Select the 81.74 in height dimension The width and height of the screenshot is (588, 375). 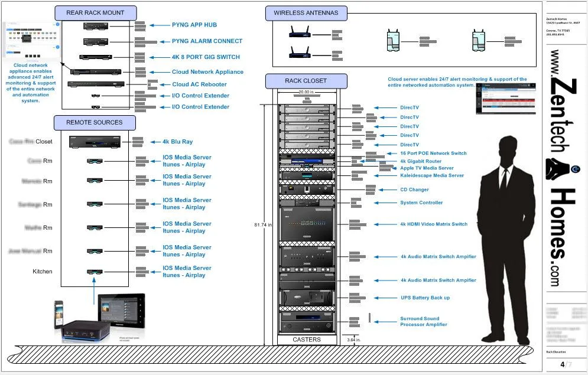click(263, 225)
